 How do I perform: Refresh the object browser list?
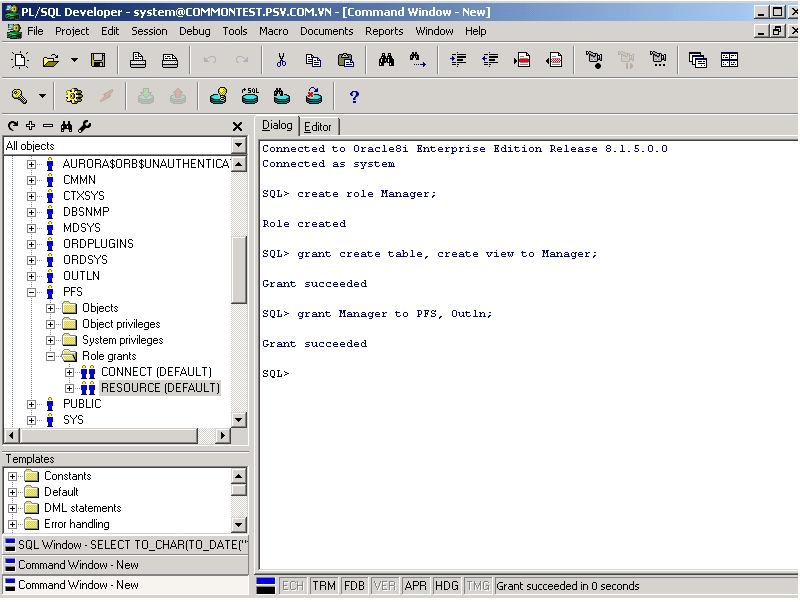point(13,126)
